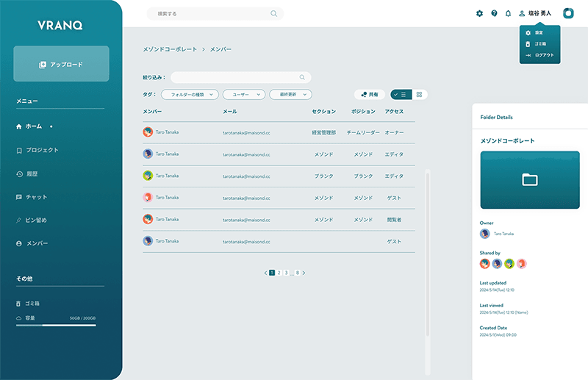This screenshot has height=380, width=588.
Task: Click the round profile avatar at top right
Action: [568, 13]
